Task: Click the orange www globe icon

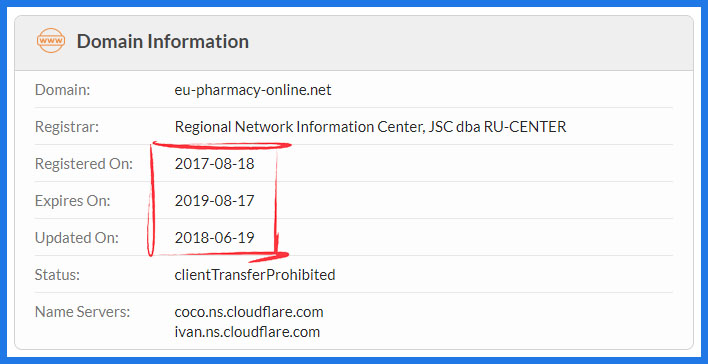Action: (x=51, y=41)
